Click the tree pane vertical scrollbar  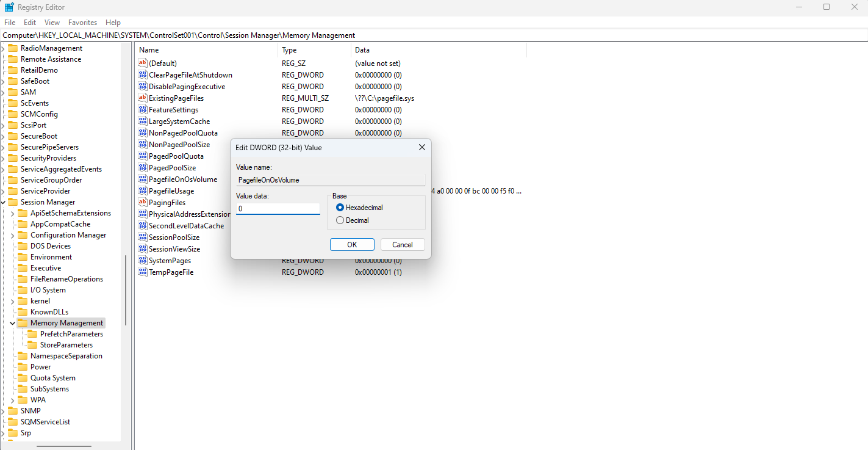pos(126,290)
